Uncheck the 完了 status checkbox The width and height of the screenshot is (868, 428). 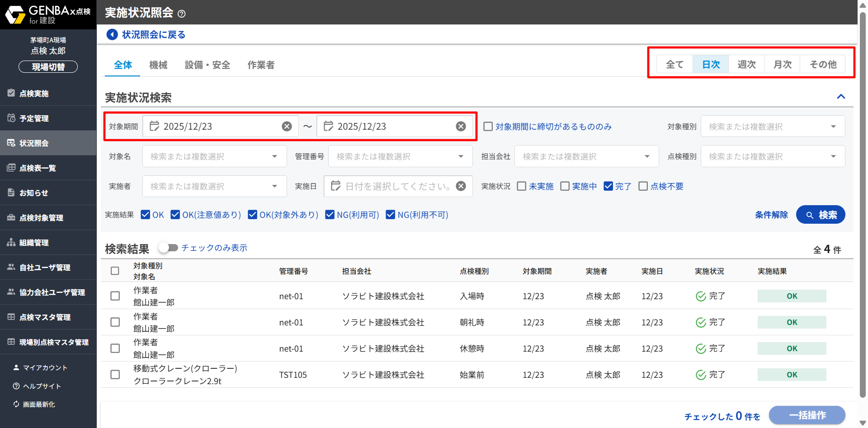tap(609, 186)
